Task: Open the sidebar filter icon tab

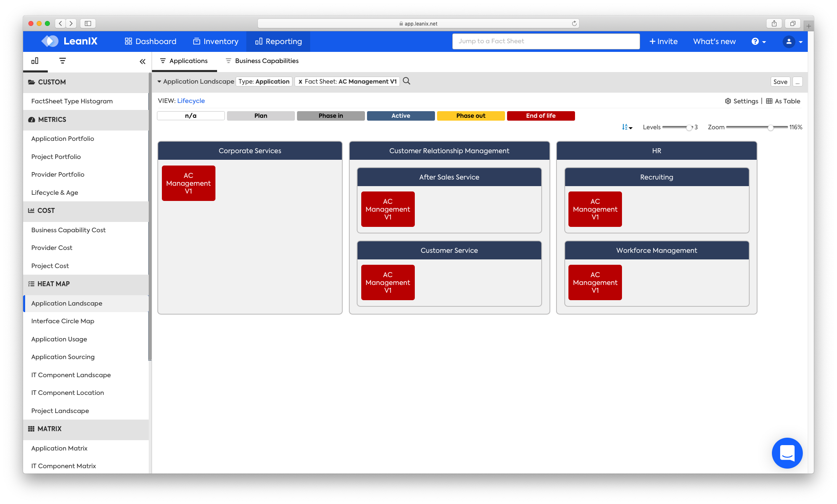Action: coord(63,61)
